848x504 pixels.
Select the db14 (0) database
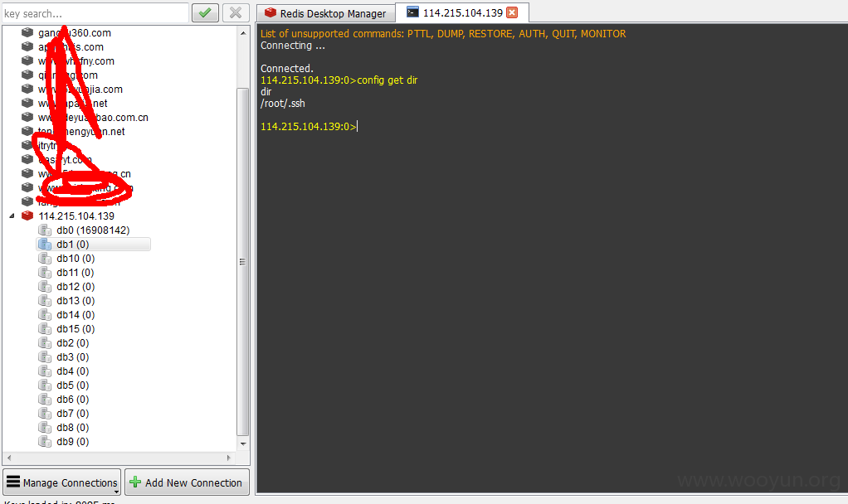pyautogui.click(x=76, y=314)
